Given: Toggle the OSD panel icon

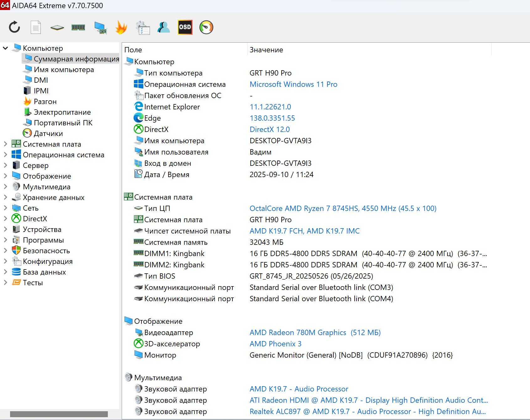Looking at the screenshot, I should coord(185,27).
